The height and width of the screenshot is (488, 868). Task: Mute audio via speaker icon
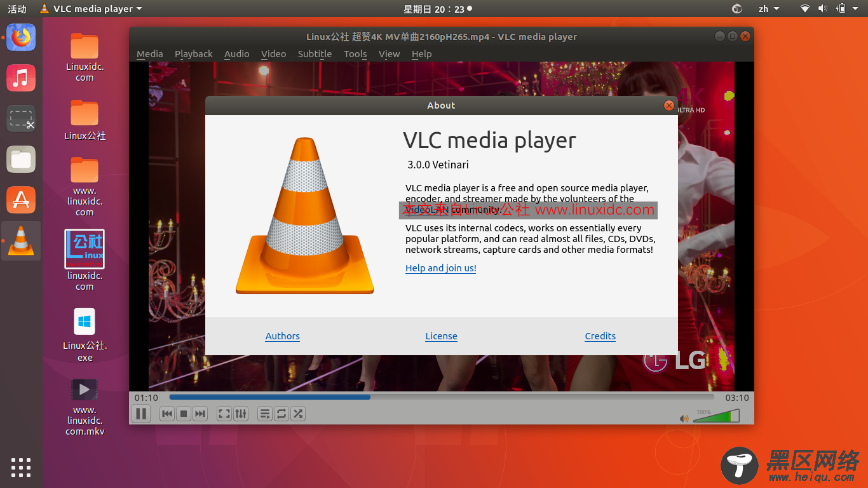684,418
